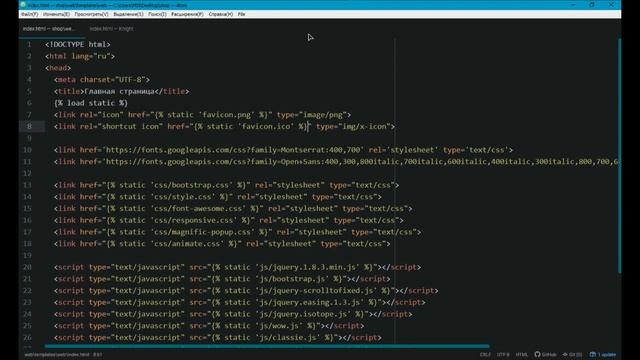This screenshot has width=640, height=360.
Task: Click line number 26 in gutter
Action: tap(27, 338)
